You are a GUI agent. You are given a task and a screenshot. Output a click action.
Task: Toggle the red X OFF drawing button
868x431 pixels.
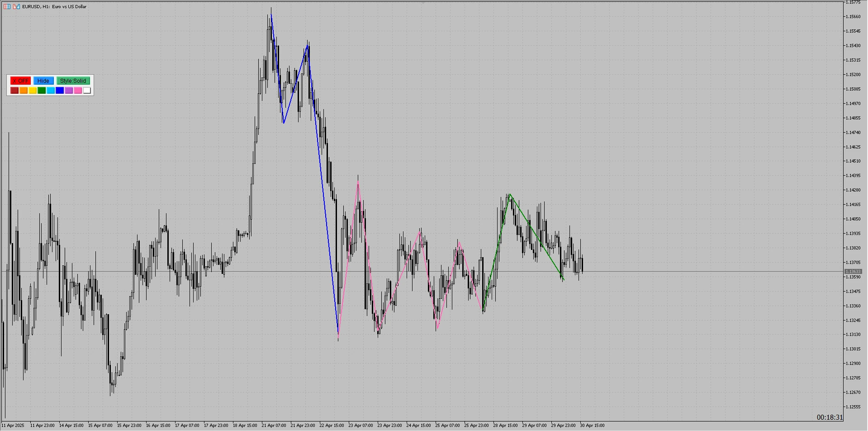click(20, 81)
